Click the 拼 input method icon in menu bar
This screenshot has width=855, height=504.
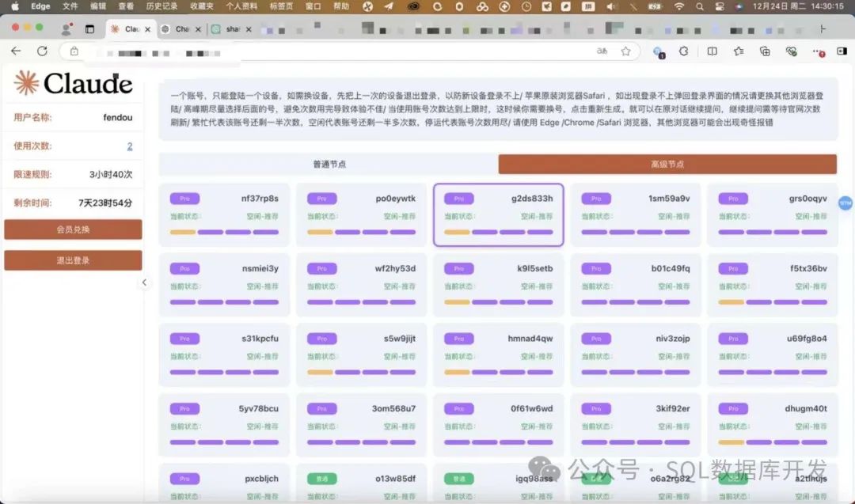click(587, 6)
